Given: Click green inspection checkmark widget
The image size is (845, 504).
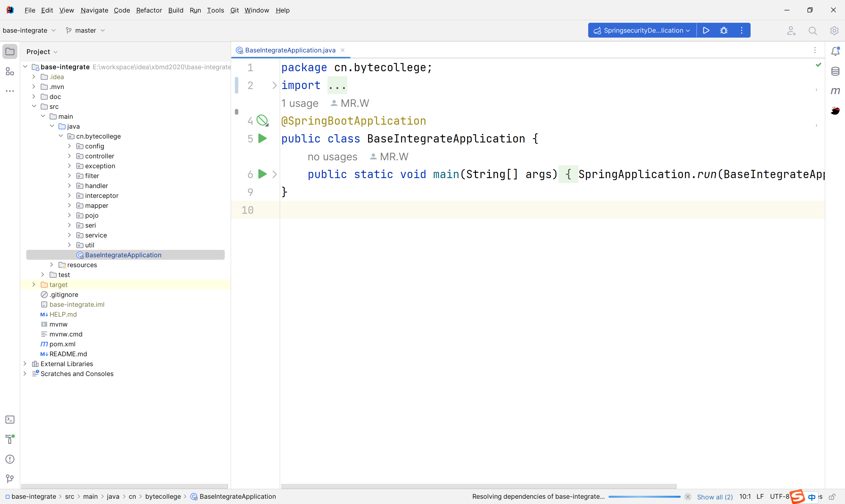Looking at the screenshot, I should click(x=819, y=65).
